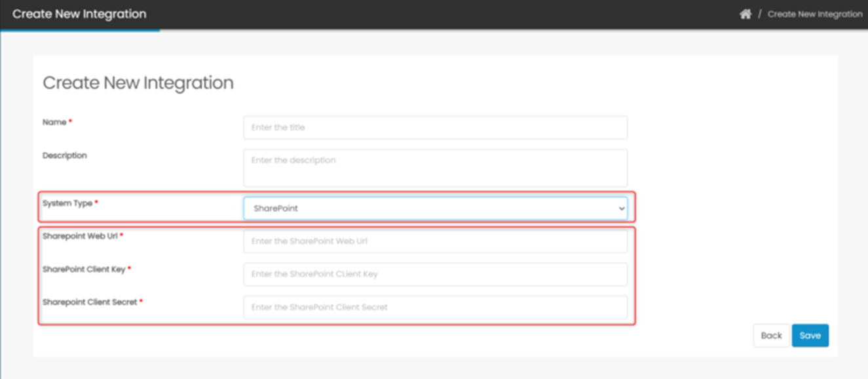Click the SharePoint Client Key label
Image resolution: width=868 pixels, height=379 pixels.
coord(84,269)
